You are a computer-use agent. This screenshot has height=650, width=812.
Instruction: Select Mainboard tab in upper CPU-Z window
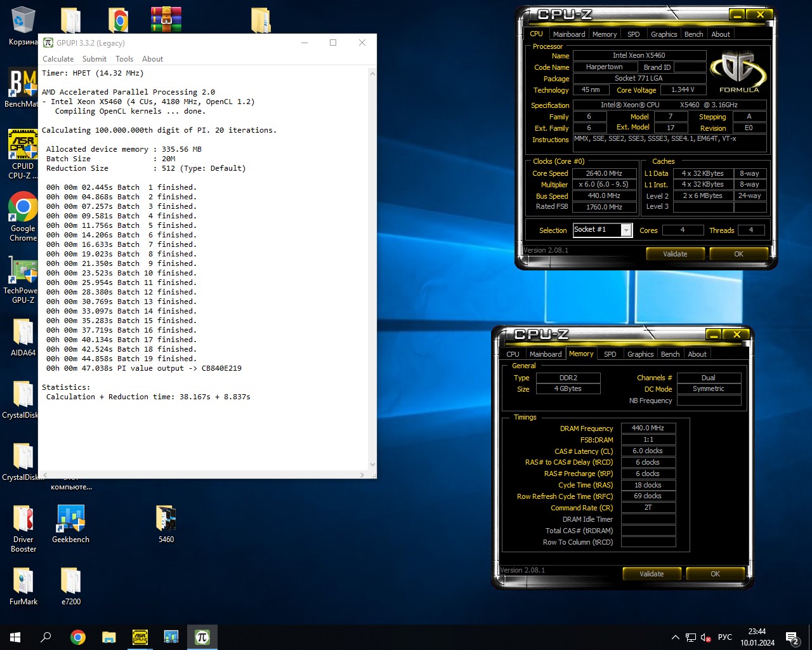(x=569, y=34)
